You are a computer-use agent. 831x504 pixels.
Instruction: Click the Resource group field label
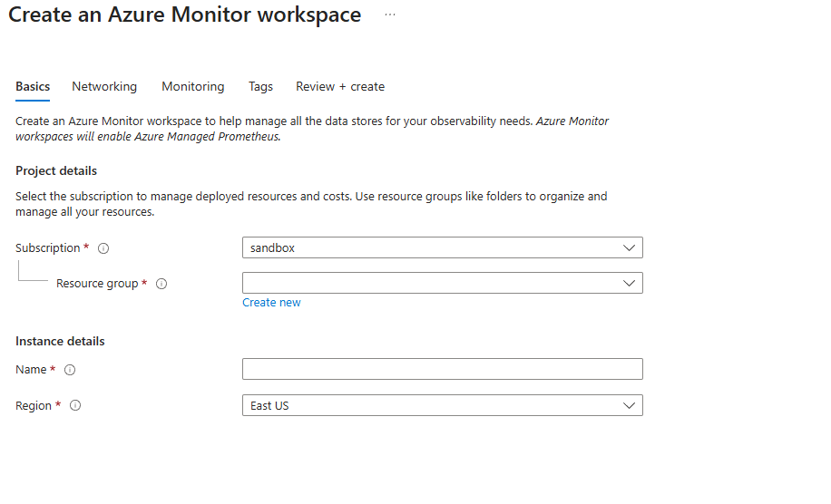[97, 284]
